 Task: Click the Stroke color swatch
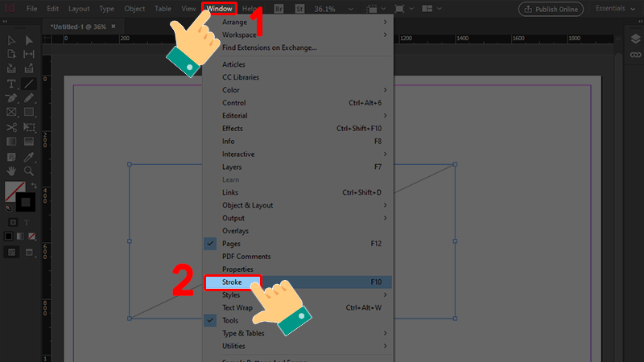pos(26,202)
